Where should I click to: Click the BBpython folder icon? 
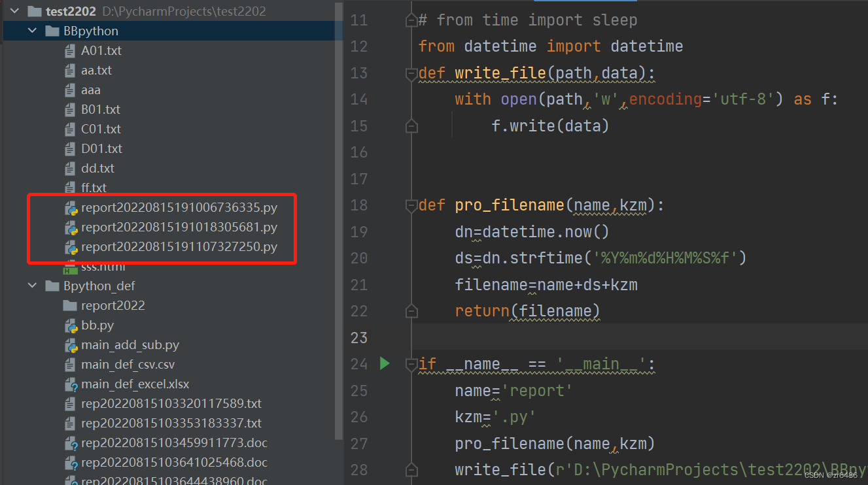coord(52,31)
